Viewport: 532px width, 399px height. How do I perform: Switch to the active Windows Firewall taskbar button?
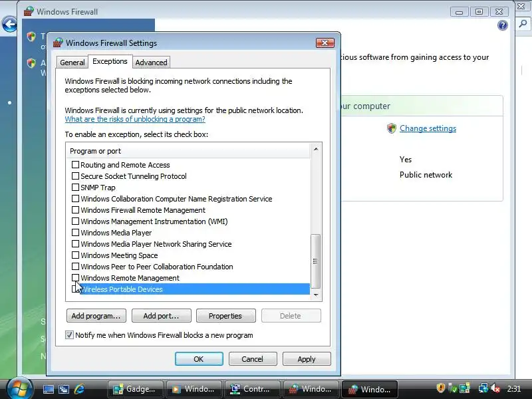[370, 389]
